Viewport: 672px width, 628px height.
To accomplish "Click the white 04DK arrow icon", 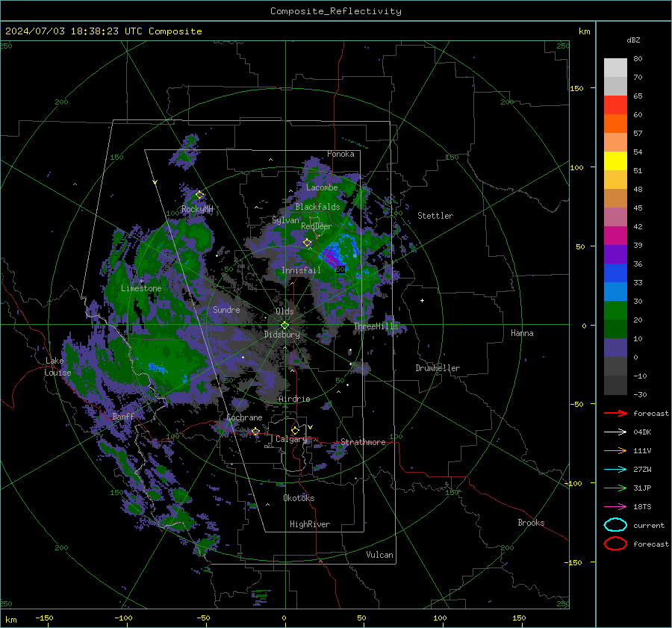I will click(615, 432).
